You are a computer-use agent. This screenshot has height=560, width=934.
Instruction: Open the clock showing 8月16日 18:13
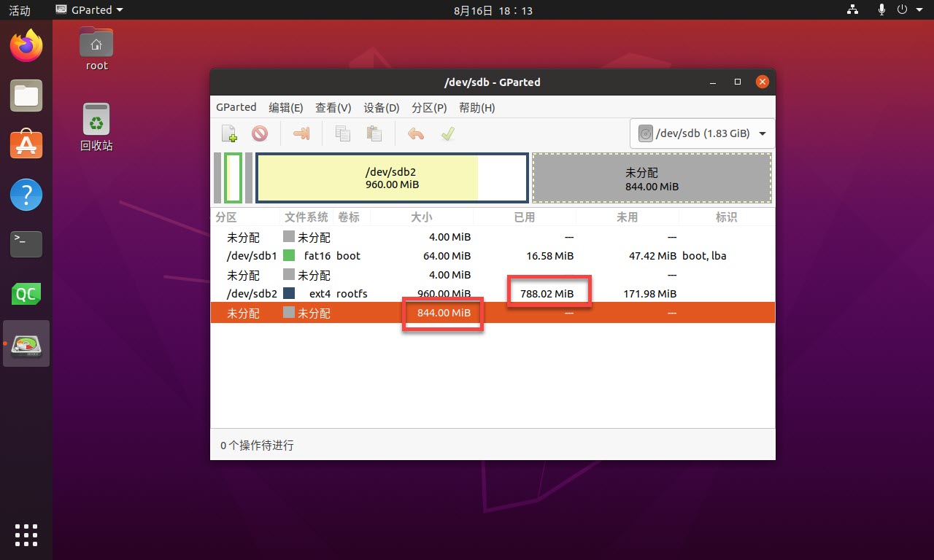click(x=493, y=10)
